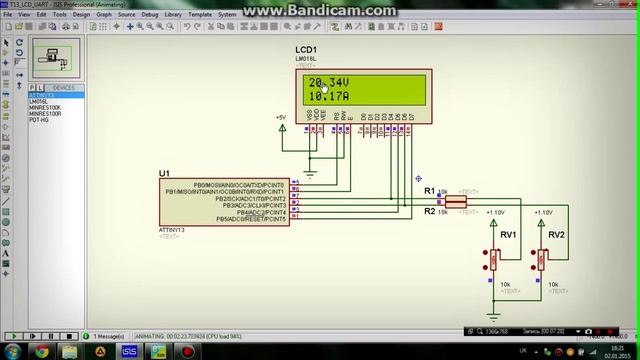The image size is (640, 360).
Task: Click the Step simulation button
Action: point(32,336)
